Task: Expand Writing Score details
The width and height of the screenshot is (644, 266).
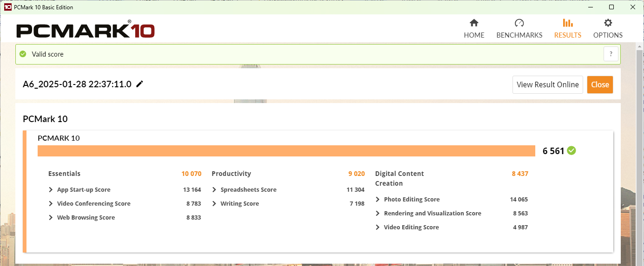Action: (214, 204)
